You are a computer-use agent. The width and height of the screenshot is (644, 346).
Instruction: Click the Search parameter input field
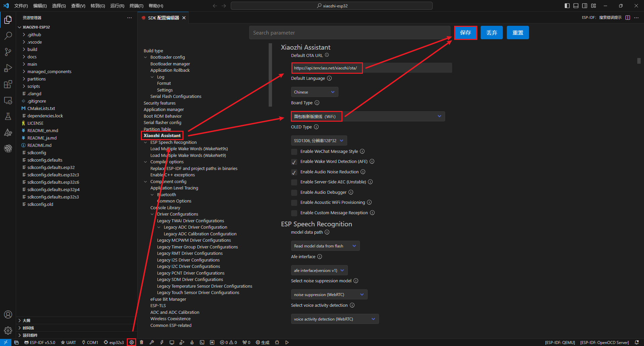point(349,33)
